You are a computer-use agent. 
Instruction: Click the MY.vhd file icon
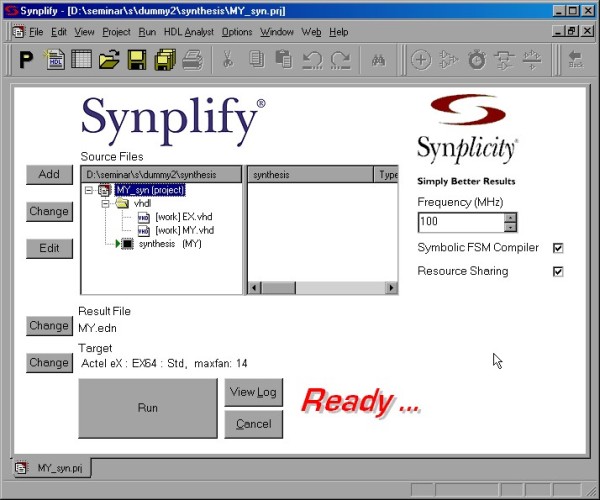(143, 231)
